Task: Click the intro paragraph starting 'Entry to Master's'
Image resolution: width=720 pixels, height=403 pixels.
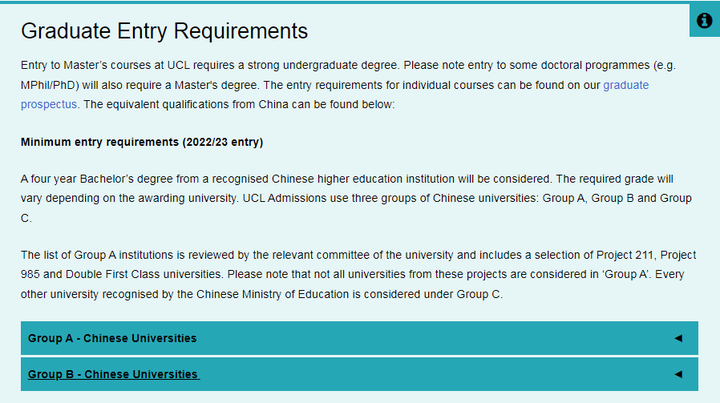Action: pyautogui.click(x=349, y=85)
